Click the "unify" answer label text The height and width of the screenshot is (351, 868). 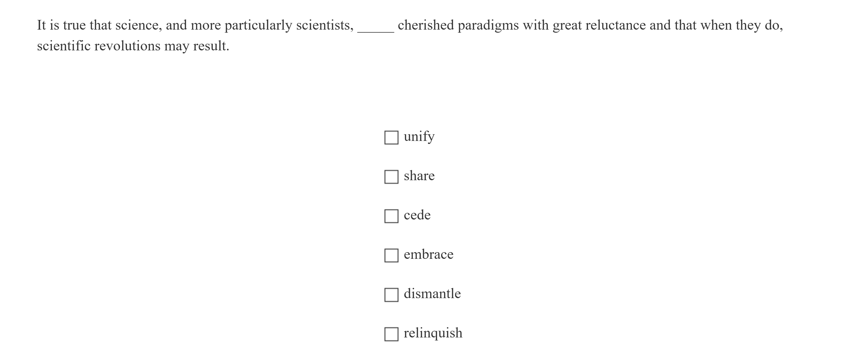coord(419,136)
